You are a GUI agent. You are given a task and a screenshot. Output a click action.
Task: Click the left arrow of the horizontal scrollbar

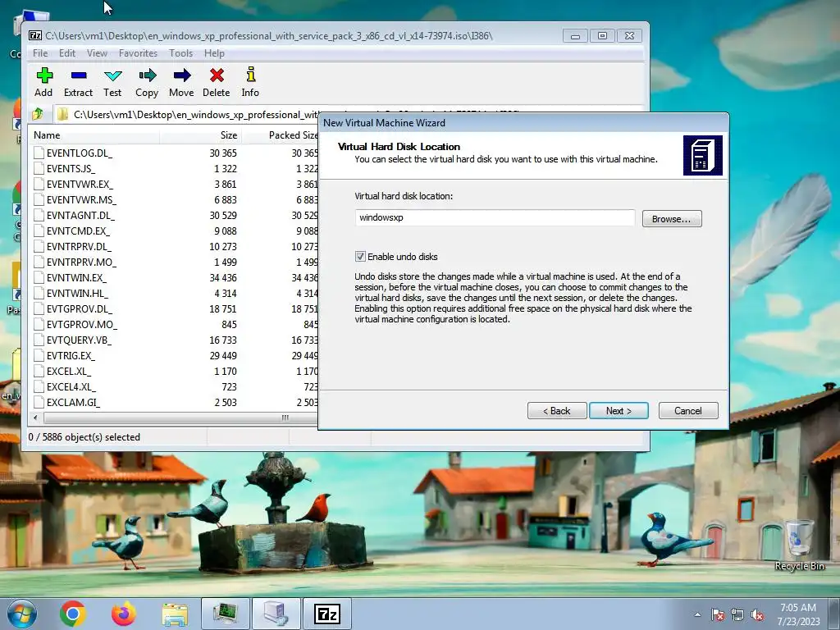point(36,418)
